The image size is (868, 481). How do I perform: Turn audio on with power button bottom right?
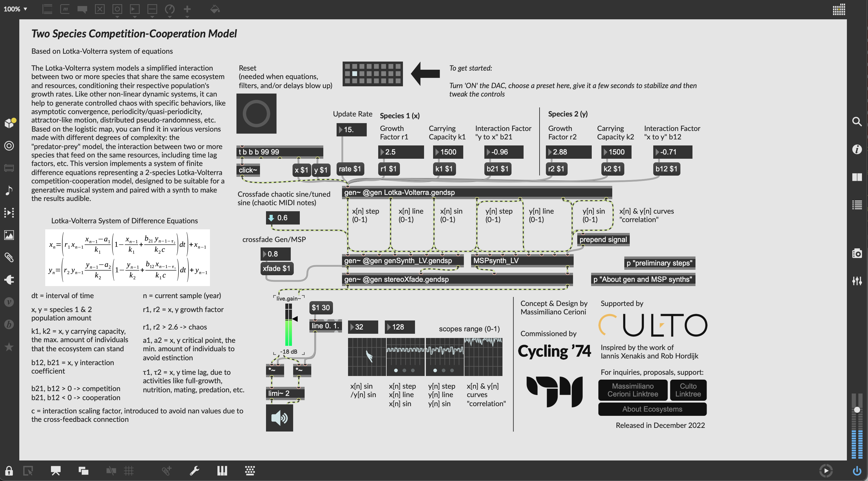[x=857, y=470]
